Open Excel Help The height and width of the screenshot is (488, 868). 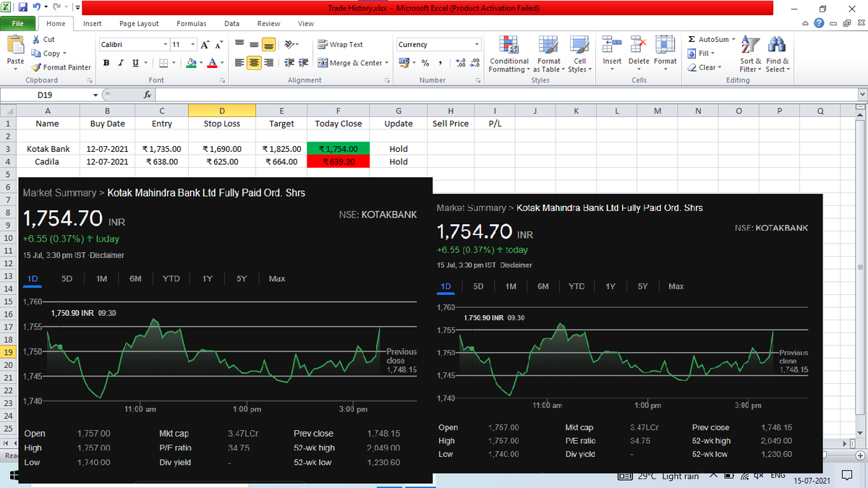(818, 23)
